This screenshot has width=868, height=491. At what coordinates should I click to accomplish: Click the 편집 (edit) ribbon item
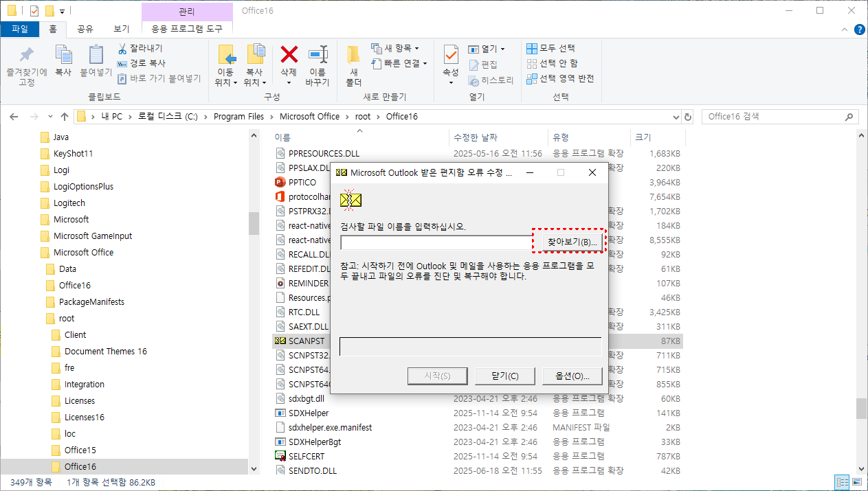click(x=483, y=64)
